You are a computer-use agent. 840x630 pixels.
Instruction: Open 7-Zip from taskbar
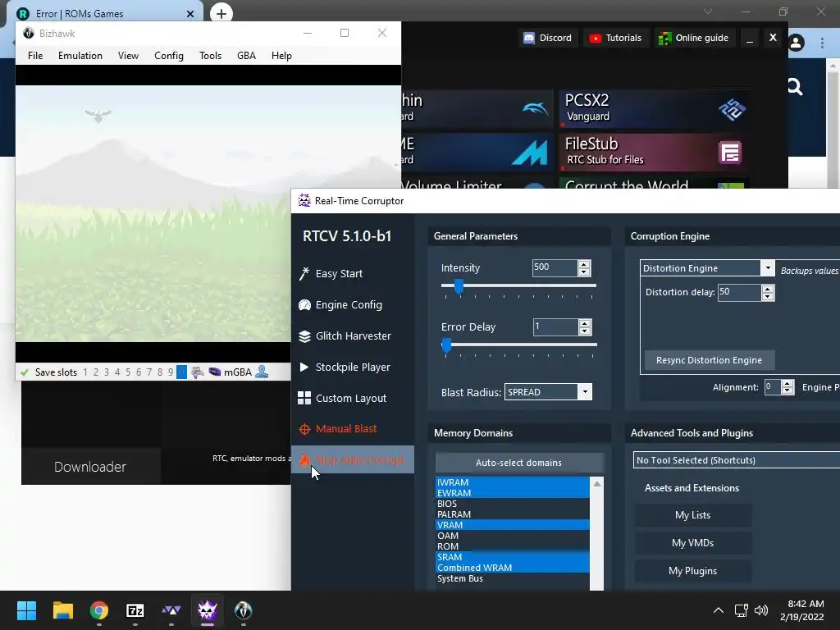pyautogui.click(x=135, y=610)
